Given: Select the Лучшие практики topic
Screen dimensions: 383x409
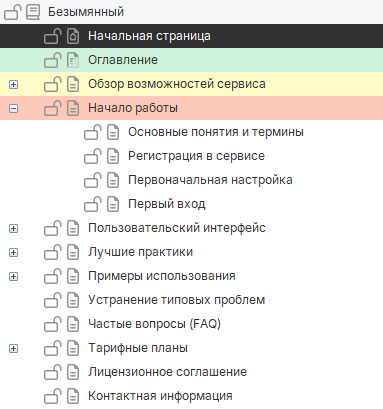Looking at the screenshot, I should click(x=141, y=252).
